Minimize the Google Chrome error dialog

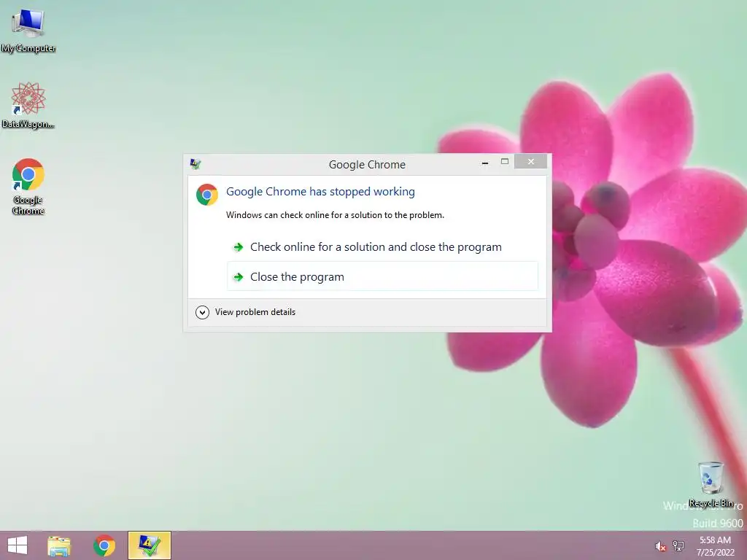click(485, 163)
